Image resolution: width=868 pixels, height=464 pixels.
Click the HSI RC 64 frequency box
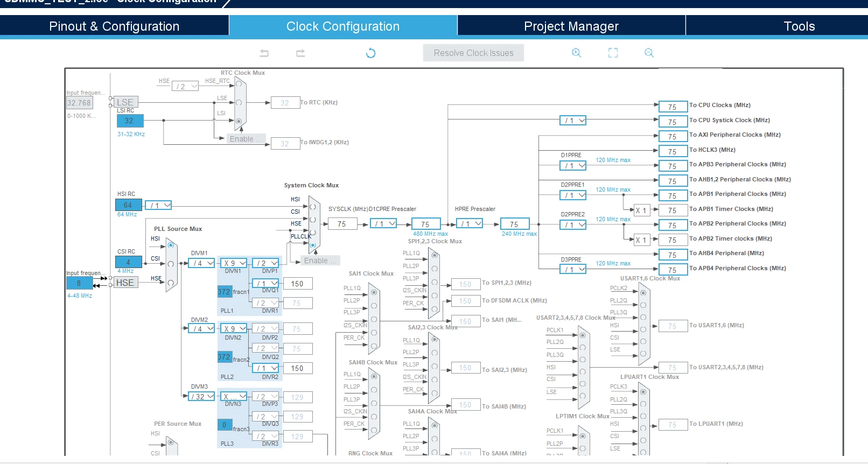[x=128, y=205]
